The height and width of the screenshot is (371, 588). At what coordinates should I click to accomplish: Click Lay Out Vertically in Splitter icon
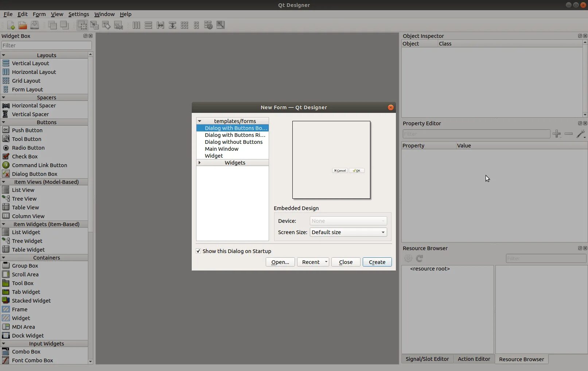(172, 25)
